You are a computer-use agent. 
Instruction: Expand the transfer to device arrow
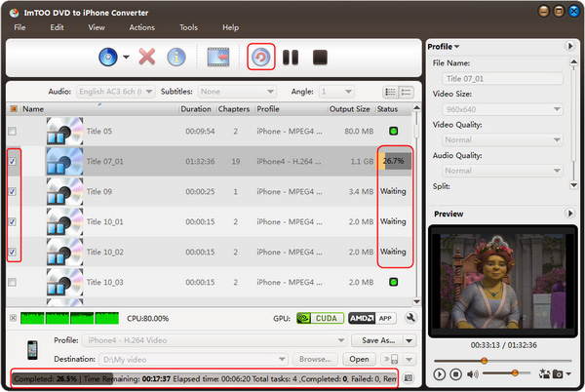409,359
